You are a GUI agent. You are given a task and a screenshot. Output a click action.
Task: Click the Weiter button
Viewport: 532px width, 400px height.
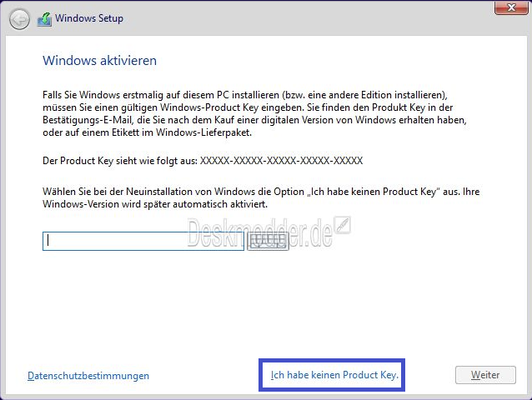click(485, 375)
